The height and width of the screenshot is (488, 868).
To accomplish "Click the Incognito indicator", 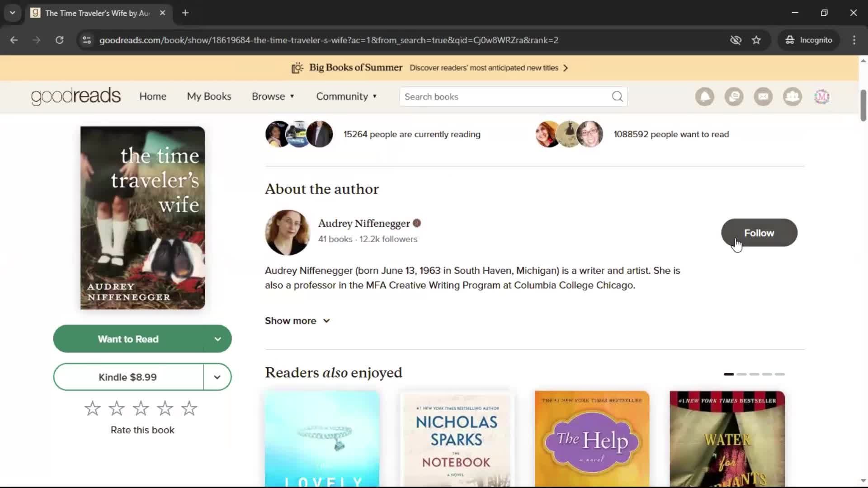I will [809, 40].
